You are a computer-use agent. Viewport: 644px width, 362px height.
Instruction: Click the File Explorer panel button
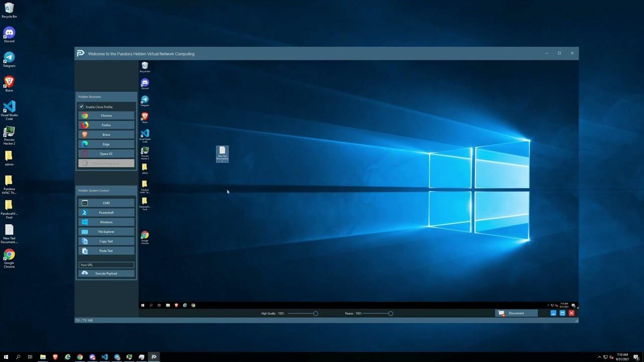106,232
